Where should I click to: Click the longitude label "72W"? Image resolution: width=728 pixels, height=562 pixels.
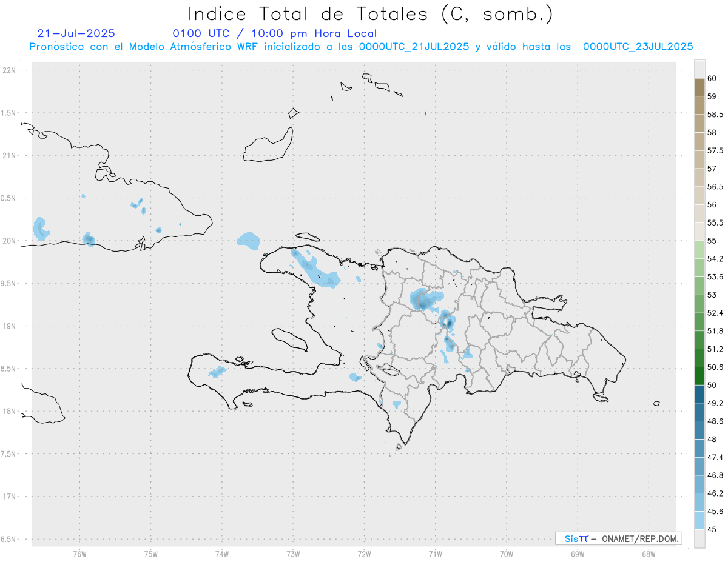tap(364, 554)
